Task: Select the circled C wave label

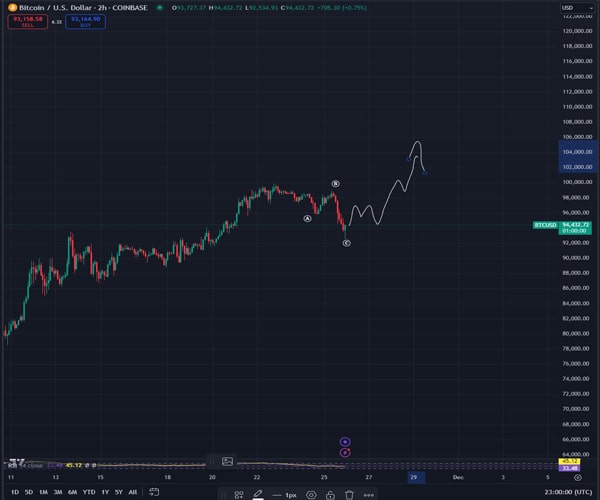Action: (346, 243)
